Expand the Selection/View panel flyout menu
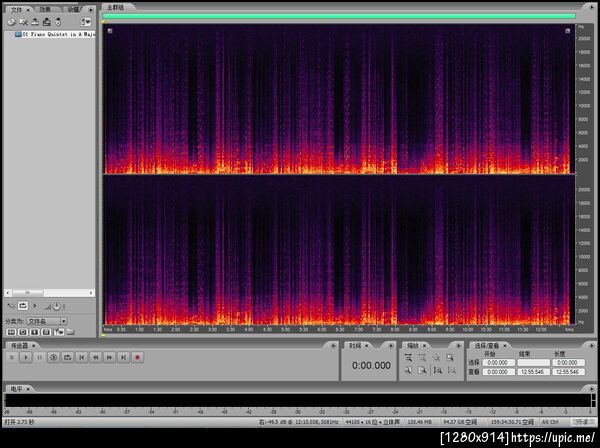 591,345
